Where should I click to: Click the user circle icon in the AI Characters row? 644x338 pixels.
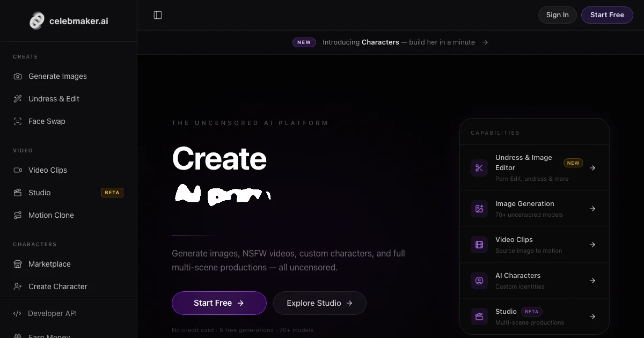click(x=479, y=281)
